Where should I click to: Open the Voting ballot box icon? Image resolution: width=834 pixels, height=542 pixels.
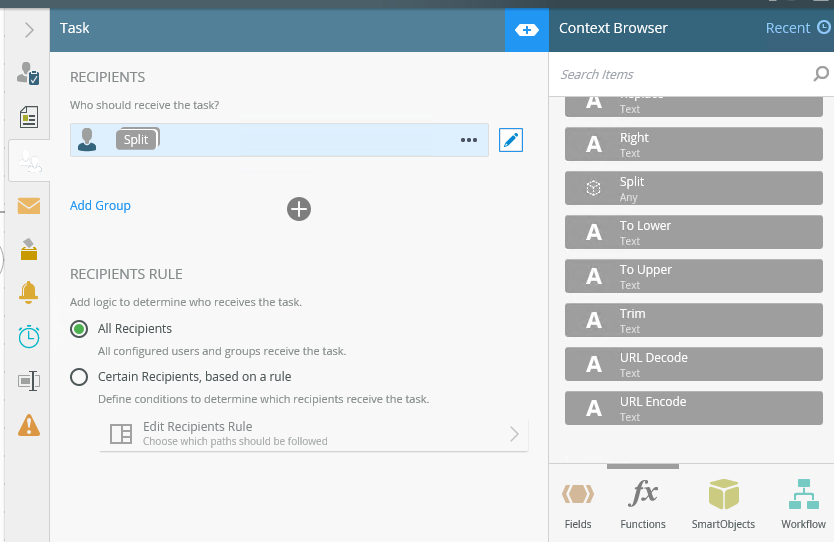point(29,249)
